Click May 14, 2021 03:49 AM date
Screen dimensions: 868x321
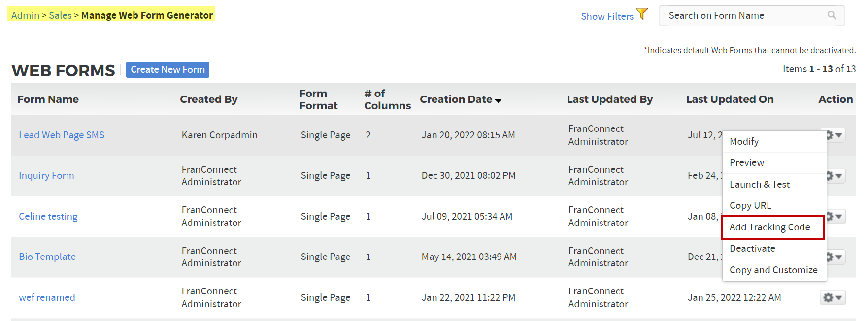pos(469,257)
